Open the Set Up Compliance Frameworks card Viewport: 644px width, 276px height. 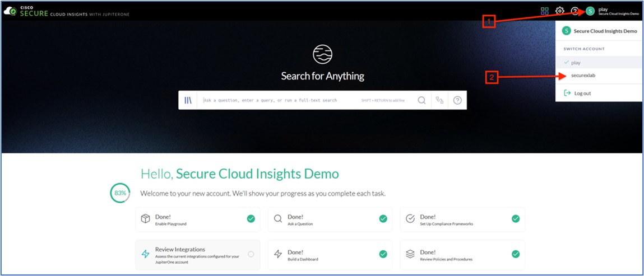[x=462, y=220]
